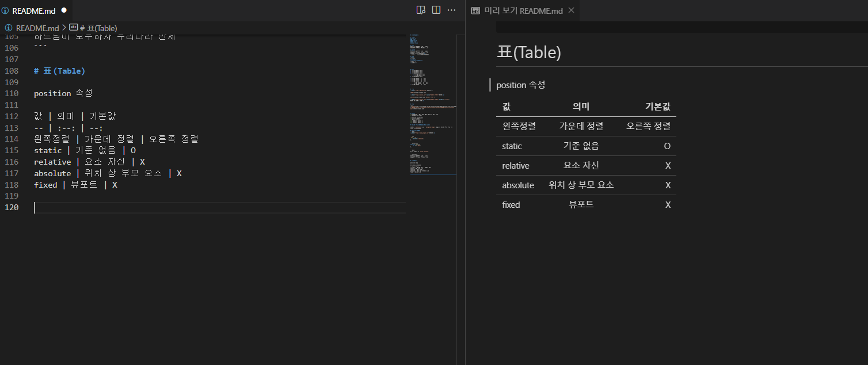The width and height of the screenshot is (868, 365).
Task: Click the code minimap
Action: [433, 104]
